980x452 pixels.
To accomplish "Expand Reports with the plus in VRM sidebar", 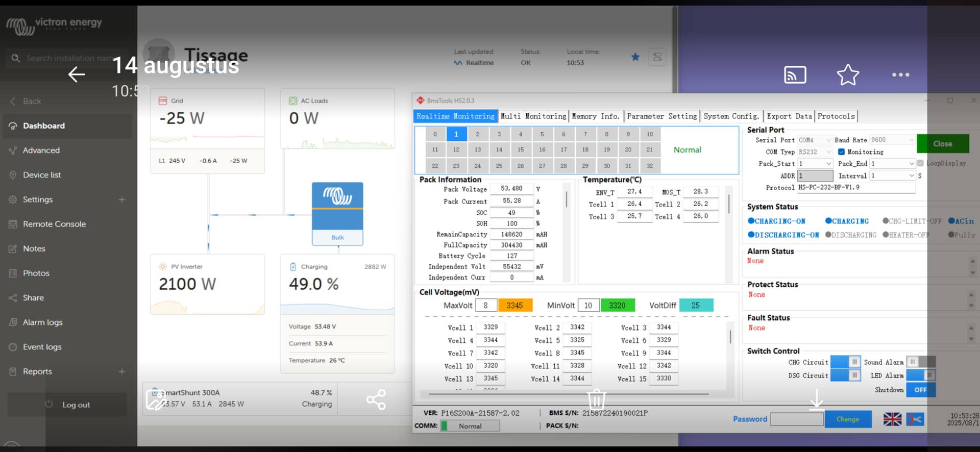I will [122, 371].
